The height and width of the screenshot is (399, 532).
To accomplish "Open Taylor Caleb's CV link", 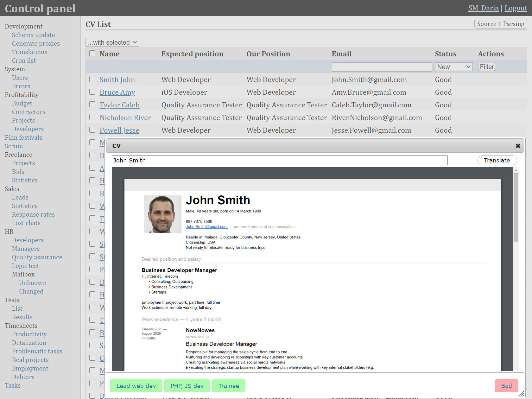I will pyautogui.click(x=119, y=105).
